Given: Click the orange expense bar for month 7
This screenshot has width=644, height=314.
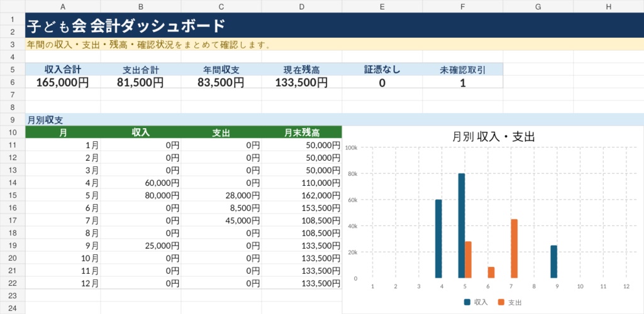Looking at the screenshot, I should (514, 249).
